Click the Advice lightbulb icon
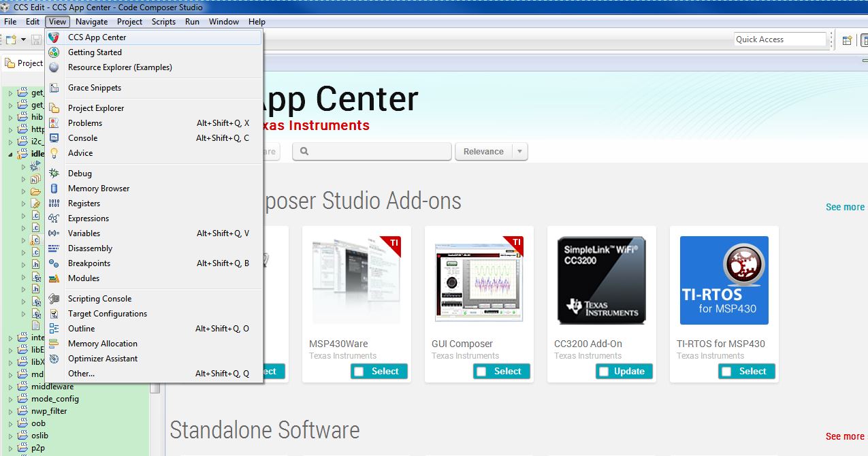868x456 pixels. 54,153
